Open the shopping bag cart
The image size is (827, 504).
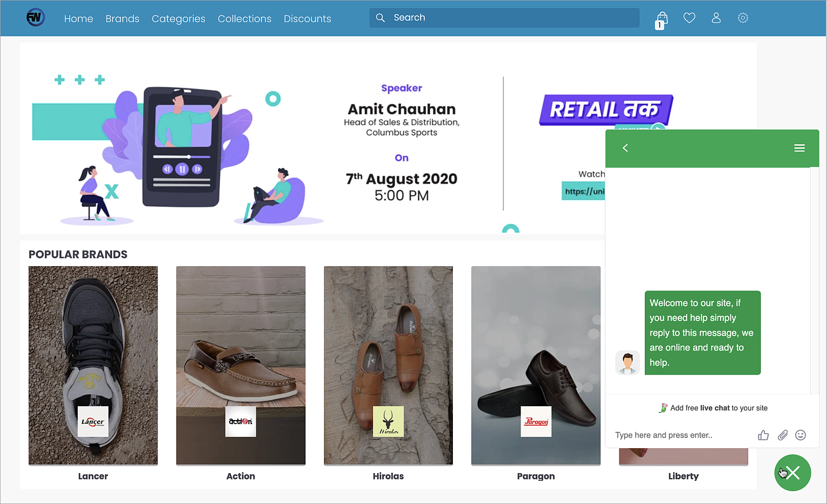661,20
